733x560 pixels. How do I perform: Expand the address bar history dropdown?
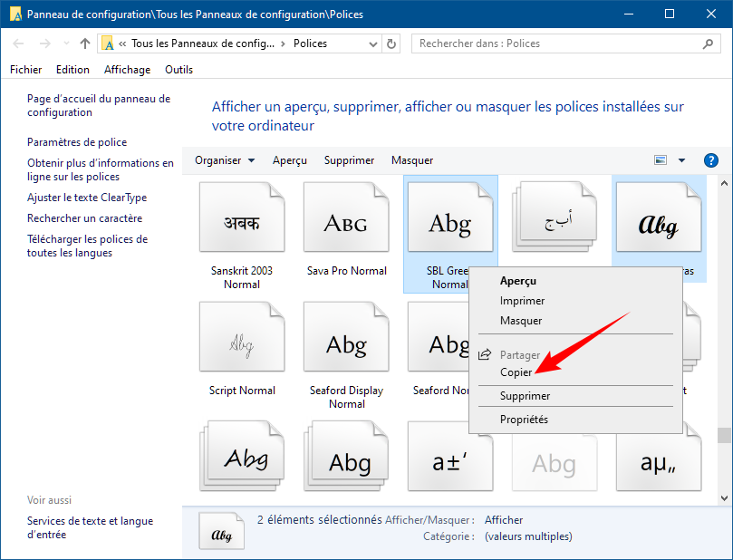point(371,43)
